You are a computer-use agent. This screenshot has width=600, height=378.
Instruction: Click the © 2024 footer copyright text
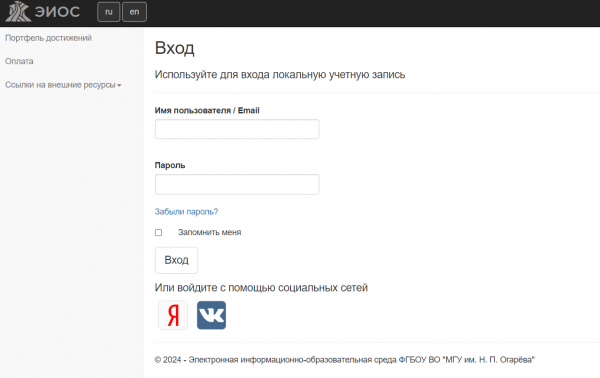coord(344,360)
